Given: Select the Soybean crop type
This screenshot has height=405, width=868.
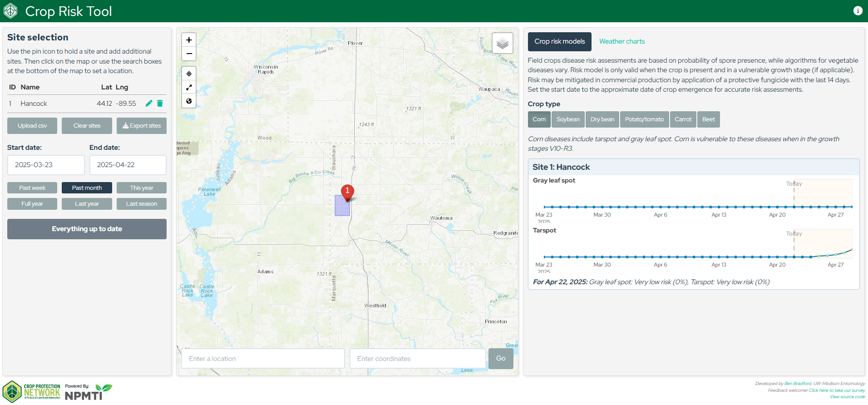Looking at the screenshot, I should pyautogui.click(x=568, y=119).
